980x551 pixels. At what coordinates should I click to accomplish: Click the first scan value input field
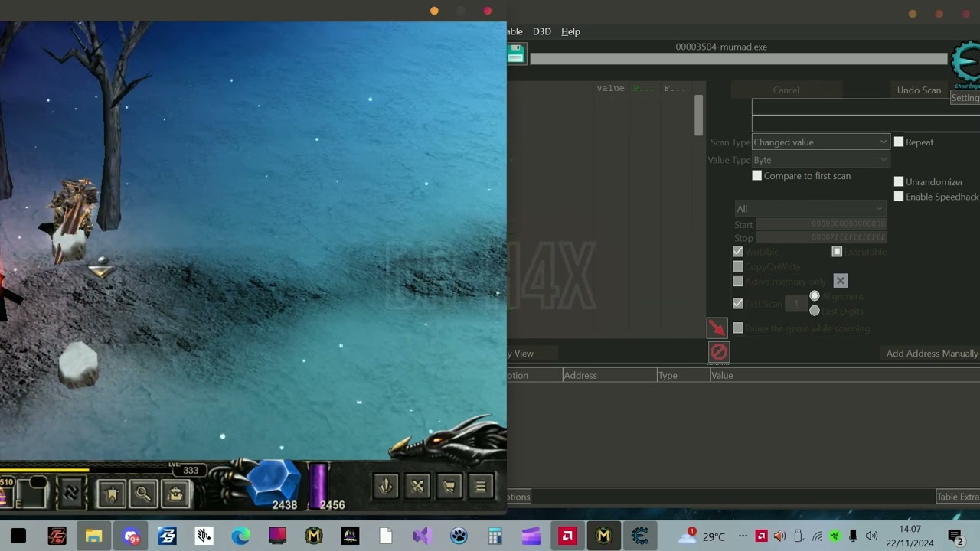(866, 107)
